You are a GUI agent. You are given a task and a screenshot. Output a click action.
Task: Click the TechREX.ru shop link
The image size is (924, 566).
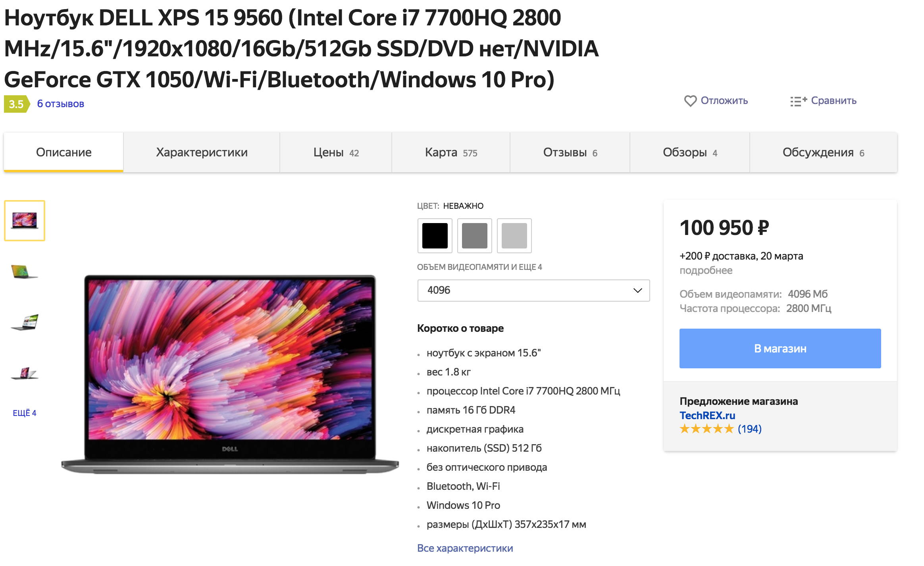tap(707, 416)
